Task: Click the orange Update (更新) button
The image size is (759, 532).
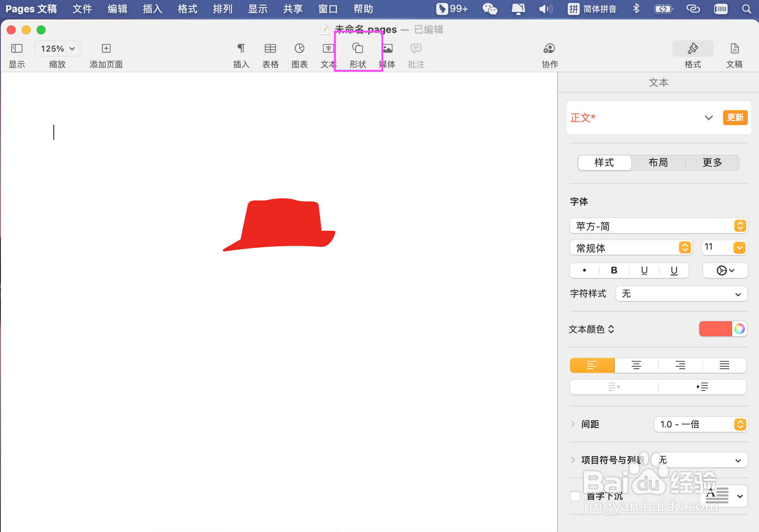Action: tap(735, 118)
